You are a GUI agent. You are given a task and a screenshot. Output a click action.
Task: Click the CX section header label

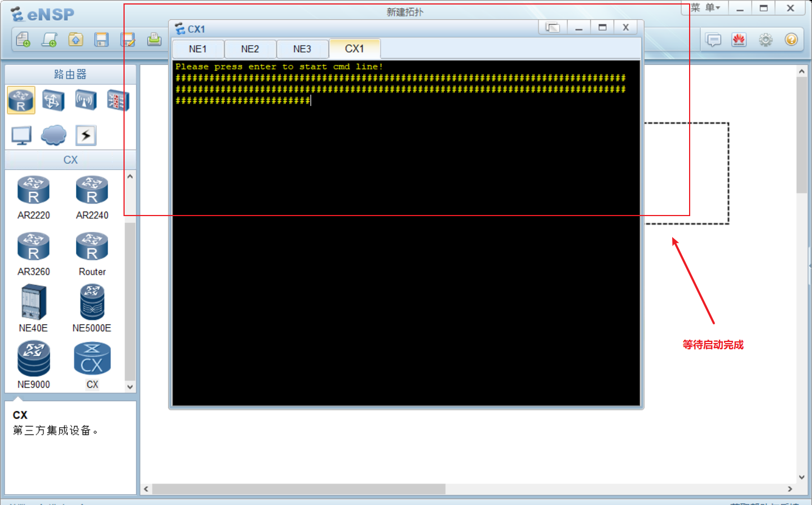tap(70, 160)
